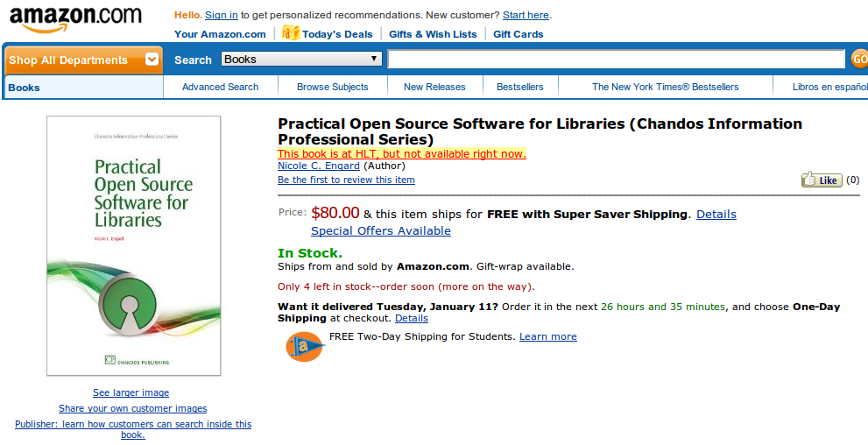Image resolution: width=868 pixels, height=445 pixels.
Task: Go to the Bestsellers tab
Action: (x=519, y=87)
